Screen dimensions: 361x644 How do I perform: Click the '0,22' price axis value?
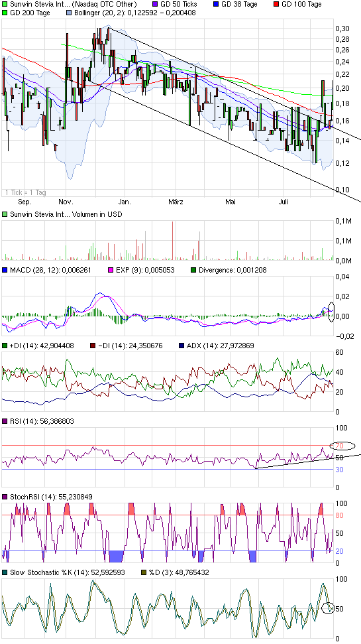coord(343,74)
